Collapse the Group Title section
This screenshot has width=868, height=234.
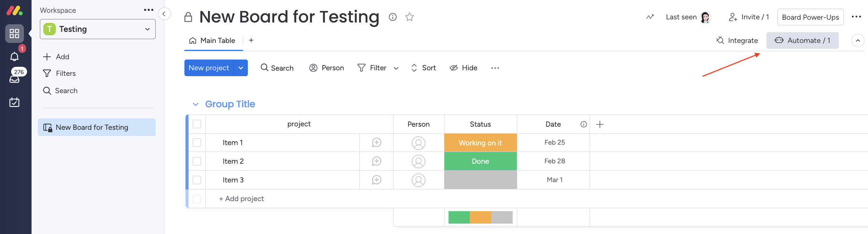[196, 104]
